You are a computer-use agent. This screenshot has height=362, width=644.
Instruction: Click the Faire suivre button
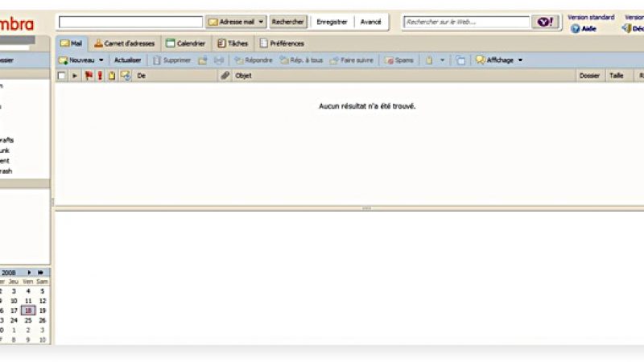click(x=352, y=60)
